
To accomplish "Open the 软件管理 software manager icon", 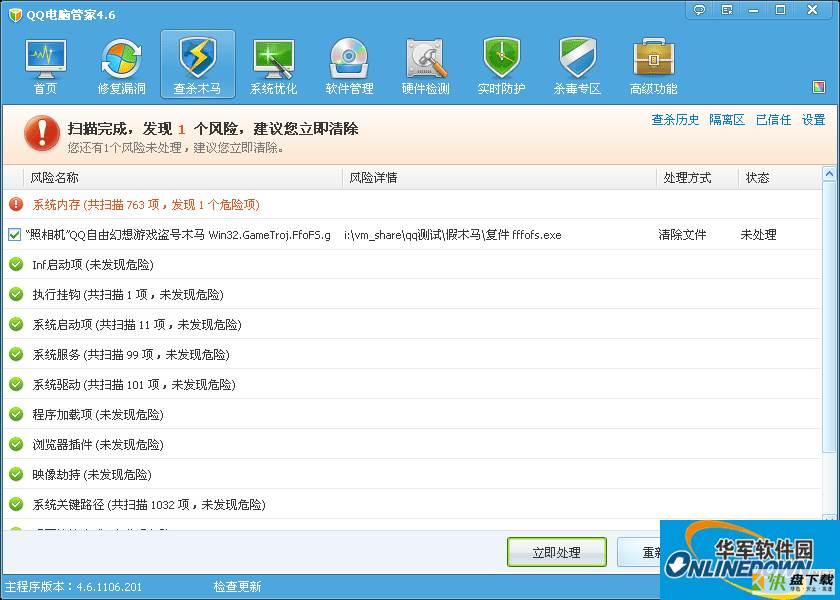I will [349, 66].
